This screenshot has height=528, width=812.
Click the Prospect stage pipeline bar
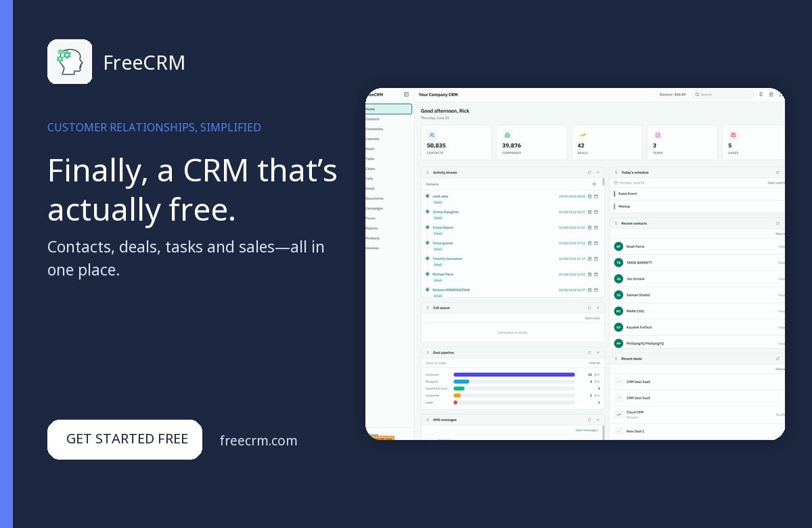click(461, 381)
